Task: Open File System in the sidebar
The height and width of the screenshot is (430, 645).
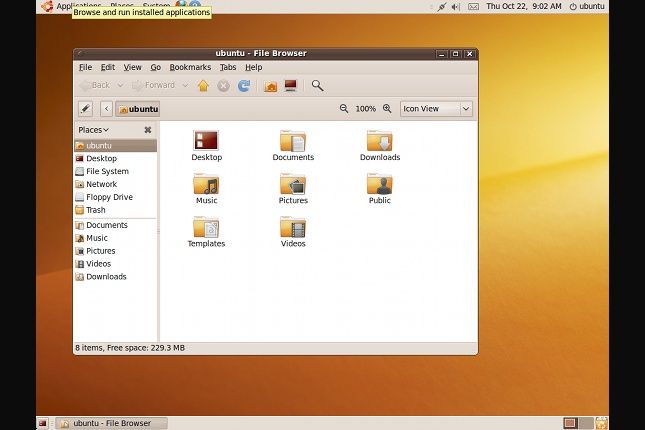Action: pos(116,171)
